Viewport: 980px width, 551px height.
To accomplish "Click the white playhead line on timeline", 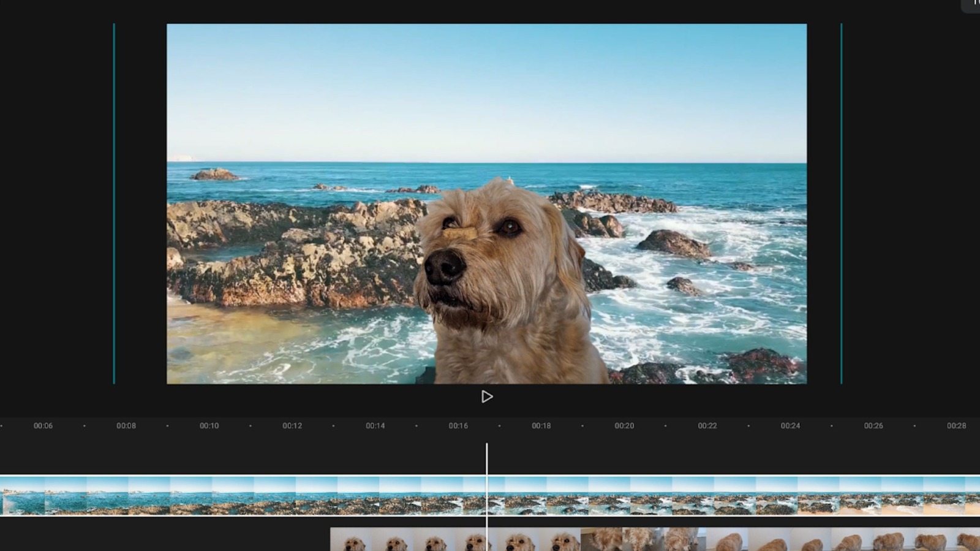I will point(487,460).
